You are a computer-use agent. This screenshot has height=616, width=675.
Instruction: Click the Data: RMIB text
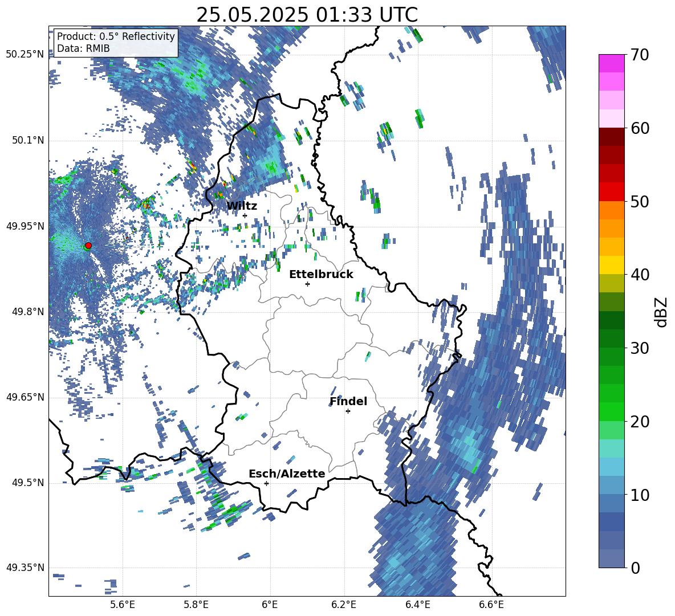click(83, 48)
